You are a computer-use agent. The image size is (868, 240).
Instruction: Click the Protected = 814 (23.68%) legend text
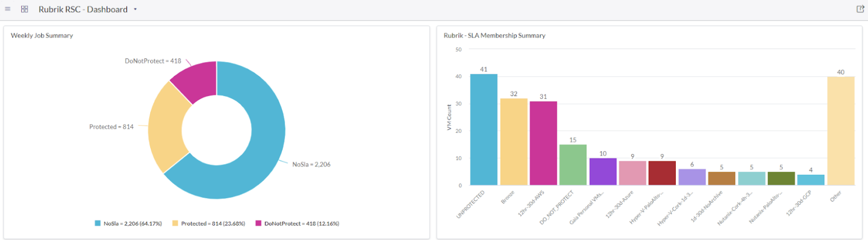(214, 223)
